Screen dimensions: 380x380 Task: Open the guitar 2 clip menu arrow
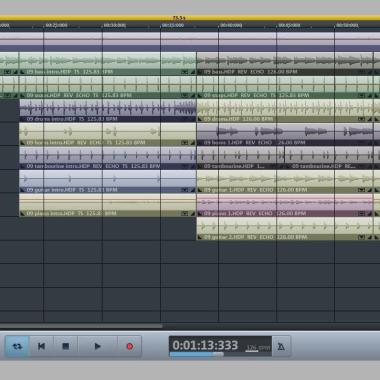(x=361, y=237)
